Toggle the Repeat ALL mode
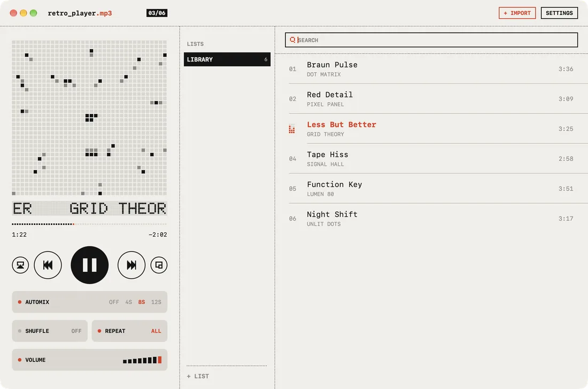 click(129, 331)
